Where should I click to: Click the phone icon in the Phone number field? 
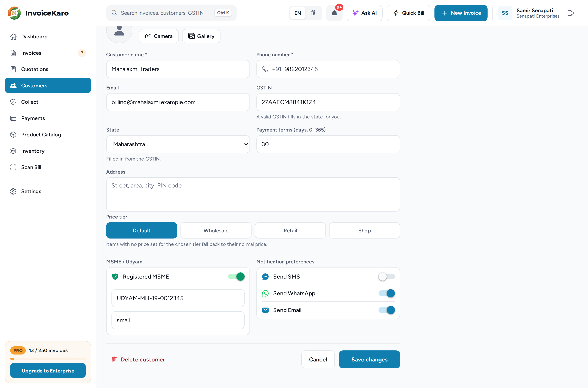point(265,69)
